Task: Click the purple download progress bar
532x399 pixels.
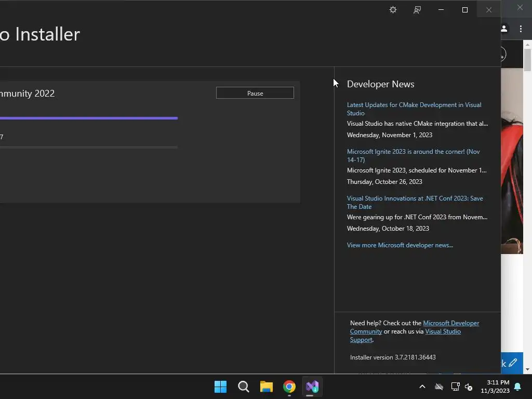Action: [88, 118]
